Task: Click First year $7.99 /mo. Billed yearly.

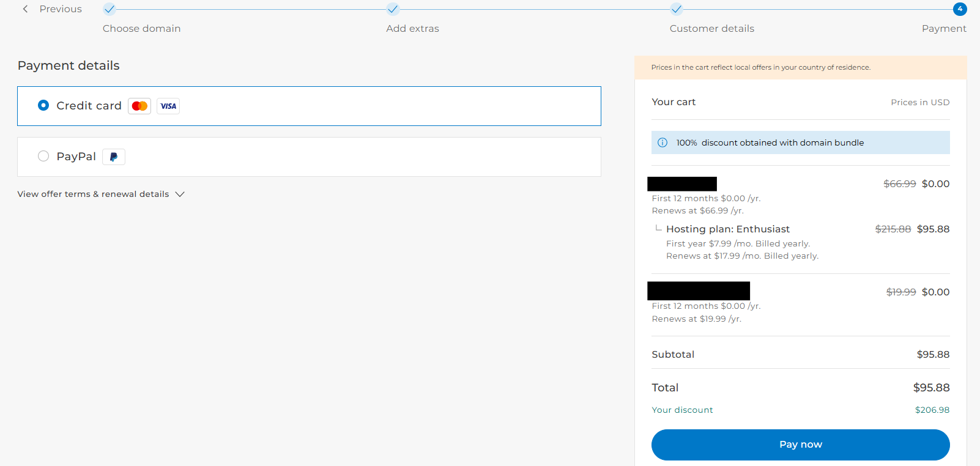Action: [738, 243]
